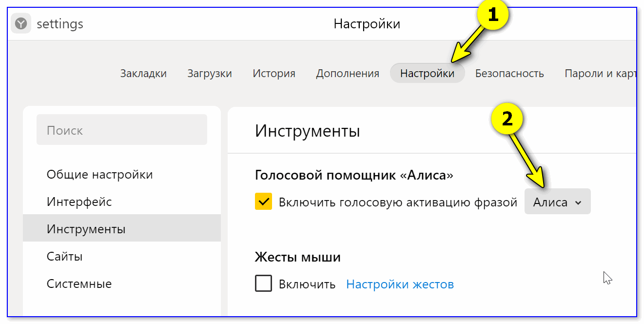Open the Алиса activation phrase dropdown
Image resolution: width=644 pixels, height=324 pixels.
[x=557, y=202]
